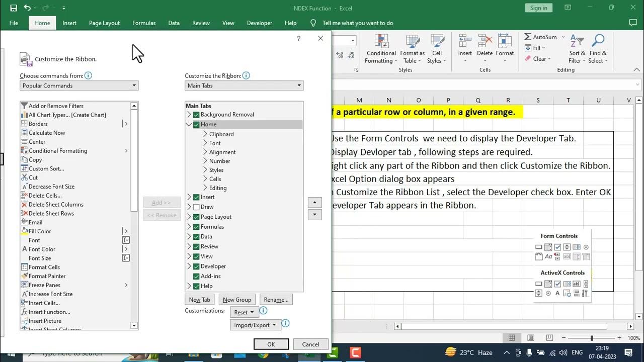Click the Cancel button

pyautogui.click(x=310, y=344)
